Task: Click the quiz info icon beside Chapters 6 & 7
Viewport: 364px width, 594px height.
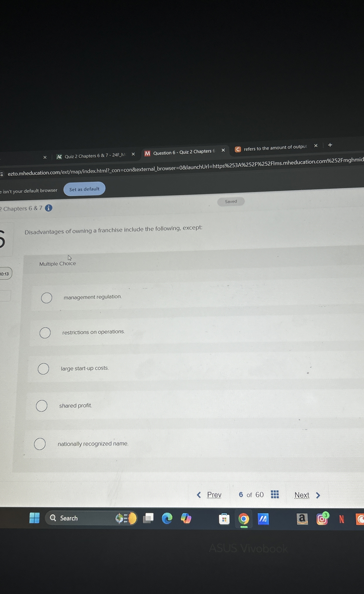Action: 49,208
